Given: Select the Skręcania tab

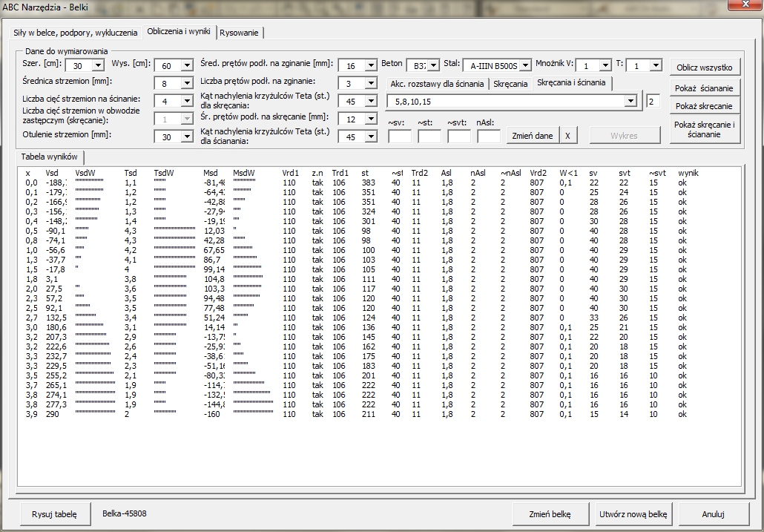Looking at the screenshot, I should click(510, 84).
